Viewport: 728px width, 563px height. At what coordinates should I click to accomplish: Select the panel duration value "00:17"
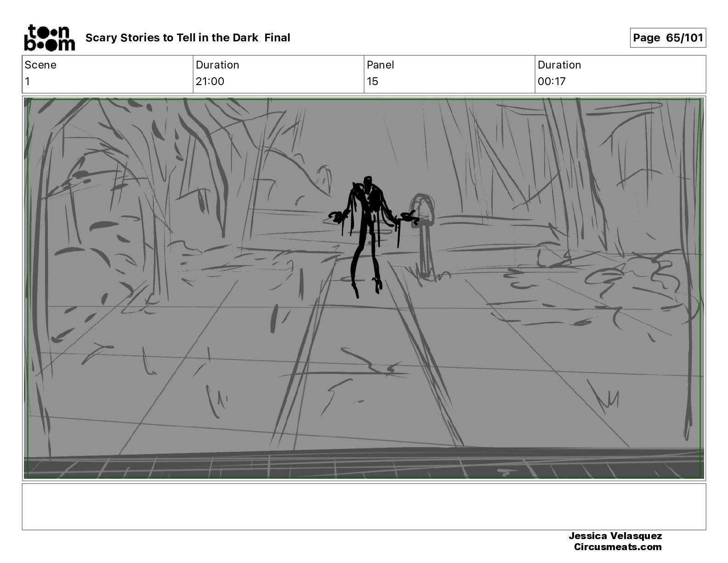pos(552,81)
